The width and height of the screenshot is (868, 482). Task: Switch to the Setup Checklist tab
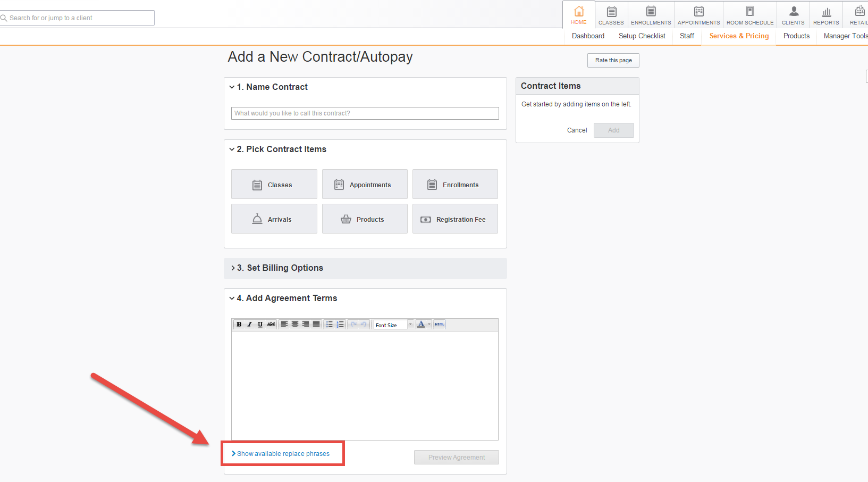pos(642,36)
